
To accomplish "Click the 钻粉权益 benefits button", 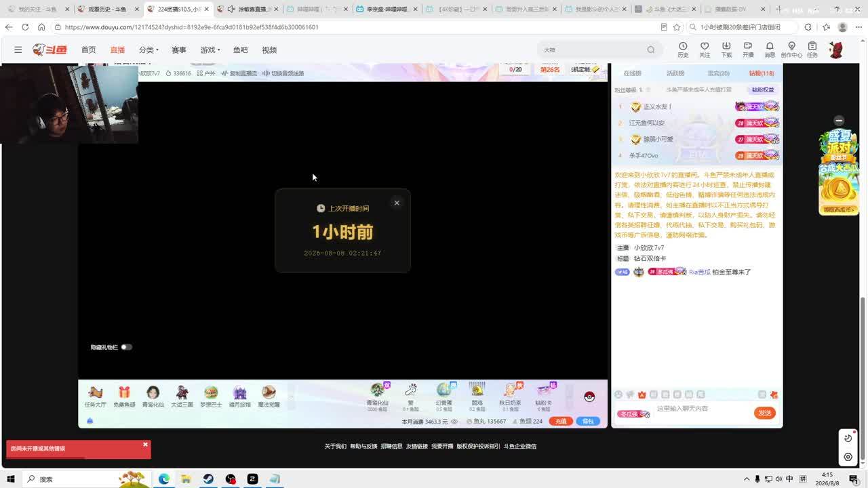I will pyautogui.click(x=762, y=89).
